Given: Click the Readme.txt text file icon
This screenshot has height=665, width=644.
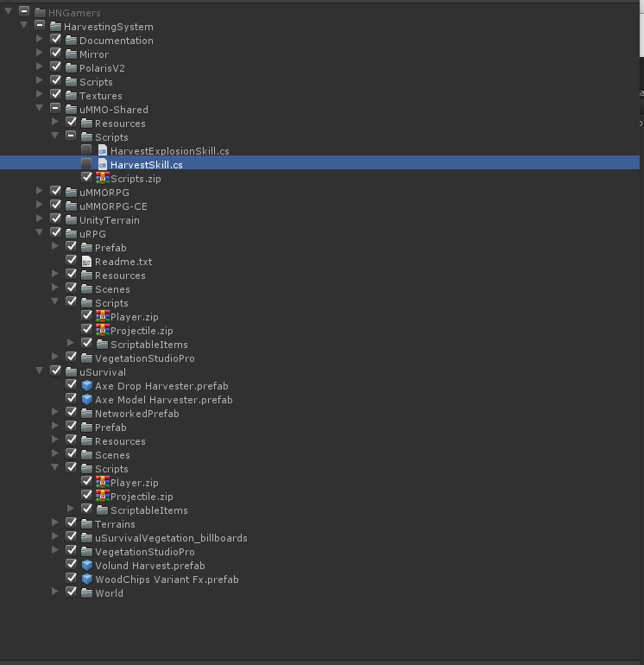Looking at the screenshot, I should [86, 262].
